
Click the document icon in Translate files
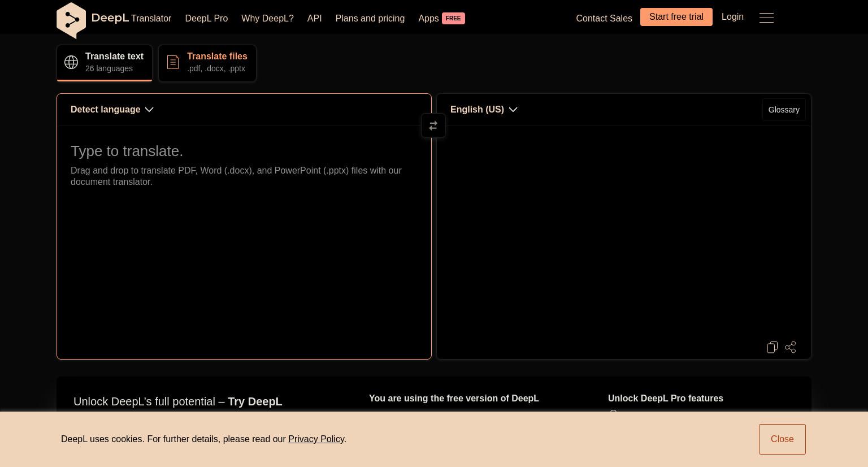173,62
